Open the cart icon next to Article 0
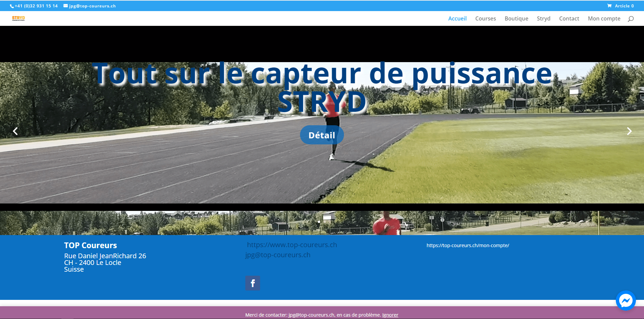 click(x=609, y=6)
